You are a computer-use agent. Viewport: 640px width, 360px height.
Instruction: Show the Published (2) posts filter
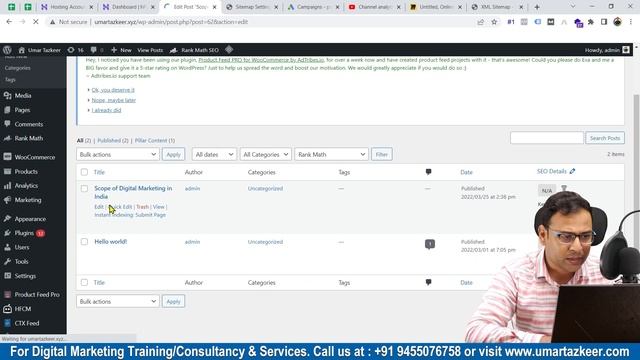pos(113,140)
